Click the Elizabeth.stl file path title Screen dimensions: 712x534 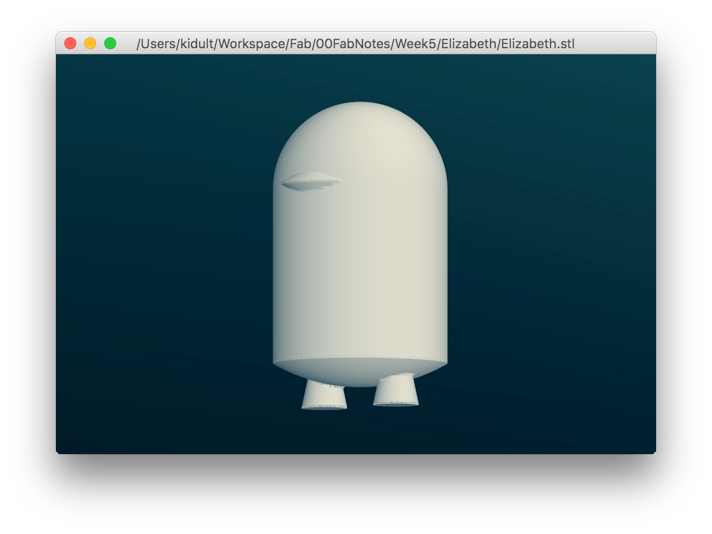tap(355, 44)
